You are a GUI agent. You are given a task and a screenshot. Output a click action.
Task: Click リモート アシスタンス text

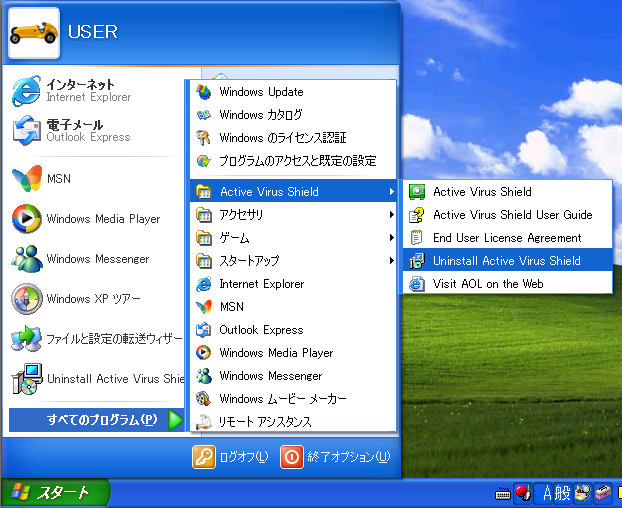tap(265, 422)
